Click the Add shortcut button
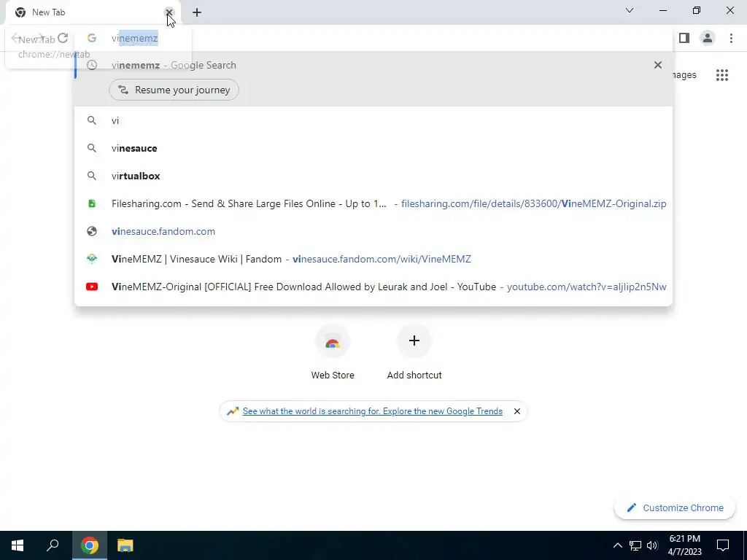Screen dimensions: 747x560 pyautogui.click(x=414, y=353)
